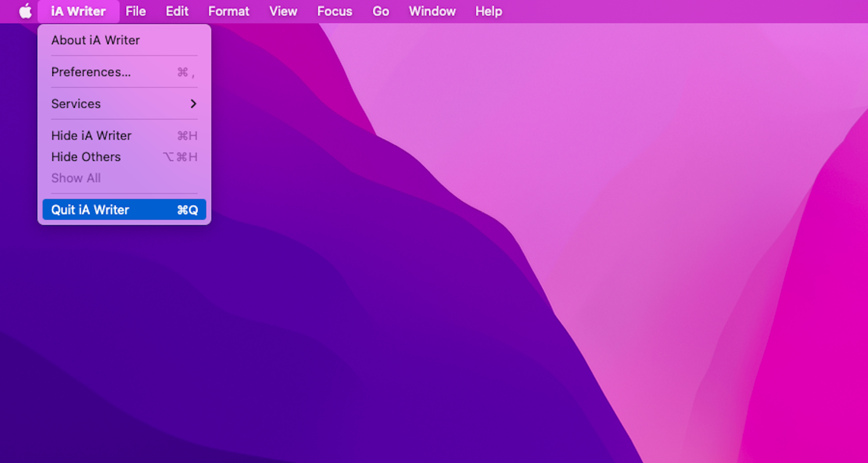Select the Services menu entry label
This screenshot has width=868, height=463.
click(x=76, y=103)
